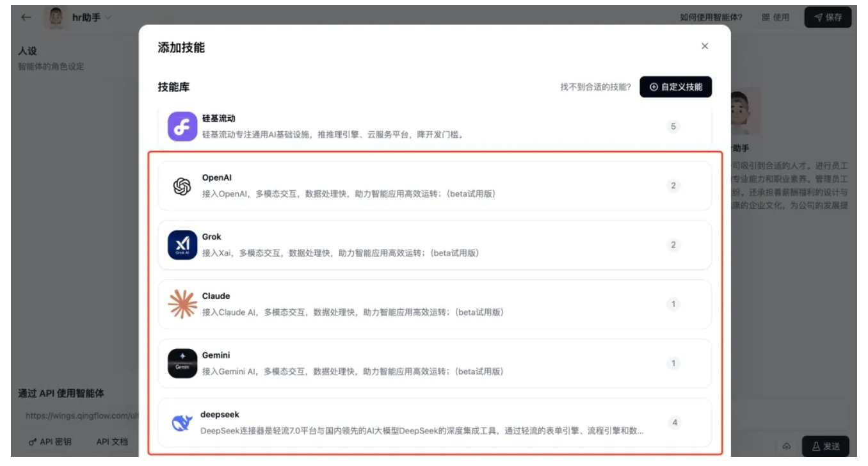
Task: Click the description starting DeepSeek连接器
Action: coord(422,431)
